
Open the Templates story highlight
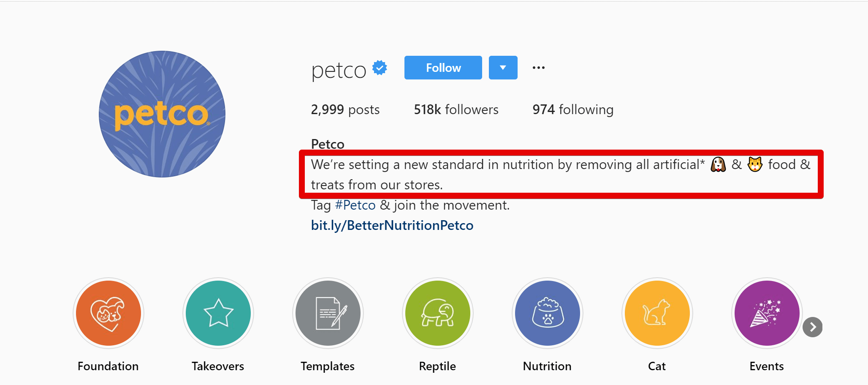click(328, 313)
